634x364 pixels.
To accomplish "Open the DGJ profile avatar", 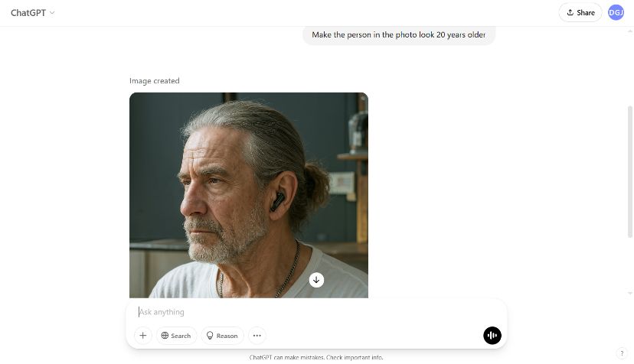I will [616, 12].
